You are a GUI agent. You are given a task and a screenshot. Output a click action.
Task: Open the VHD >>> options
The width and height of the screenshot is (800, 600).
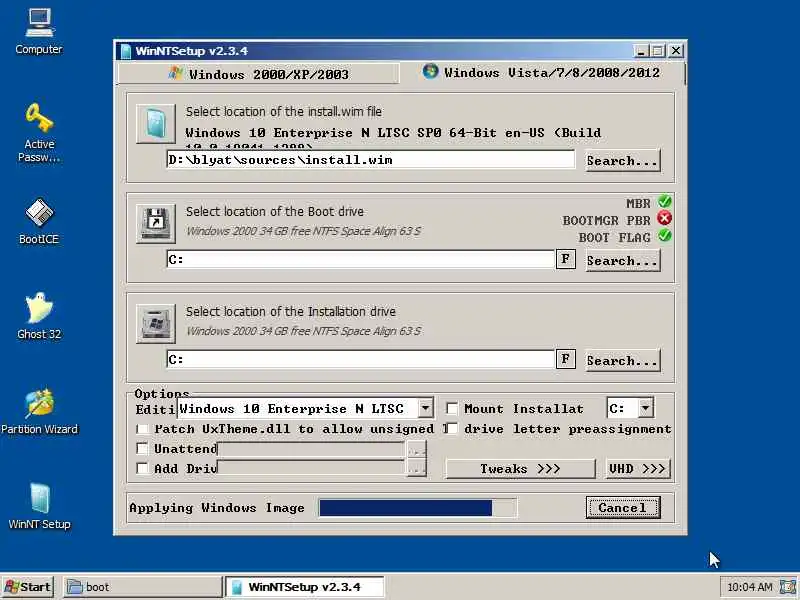(638, 468)
